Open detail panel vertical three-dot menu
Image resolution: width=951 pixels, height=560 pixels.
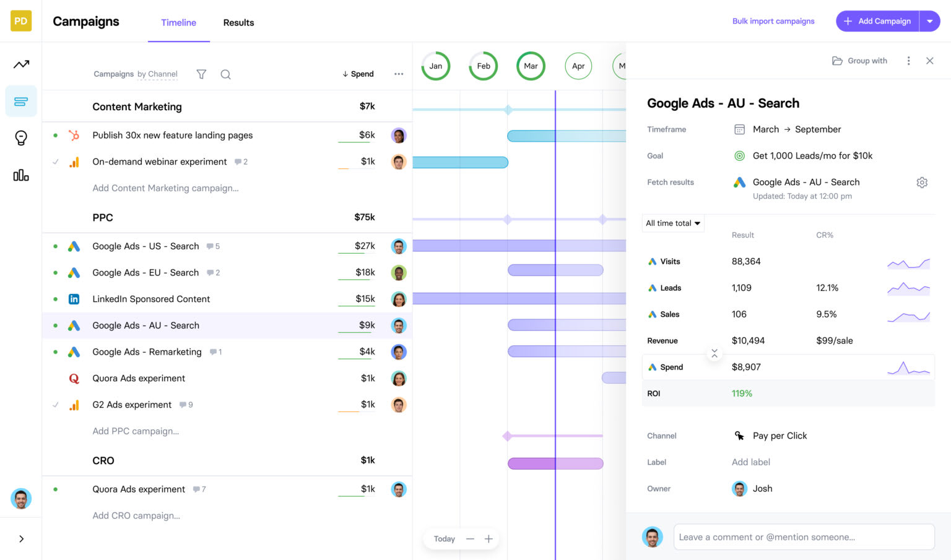pos(908,61)
